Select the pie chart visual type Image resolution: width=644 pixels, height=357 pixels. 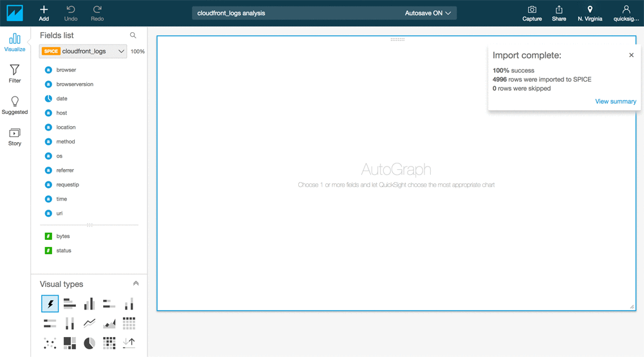pyautogui.click(x=90, y=343)
